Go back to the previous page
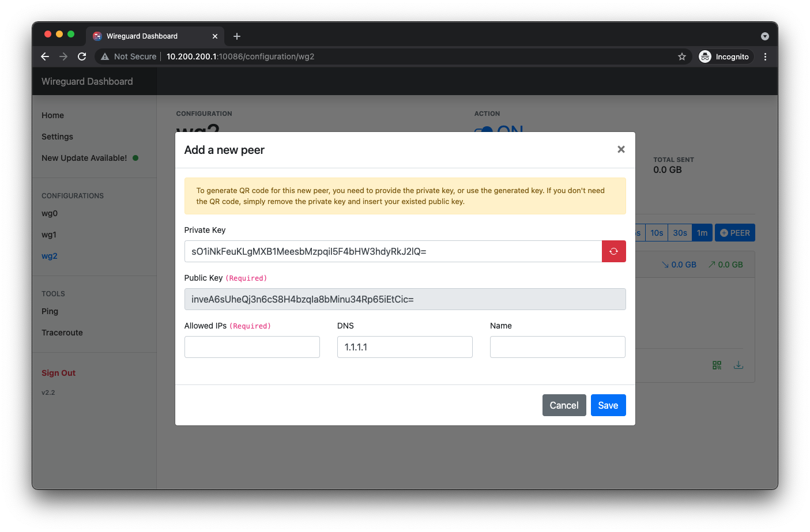The width and height of the screenshot is (810, 532). point(45,56)
